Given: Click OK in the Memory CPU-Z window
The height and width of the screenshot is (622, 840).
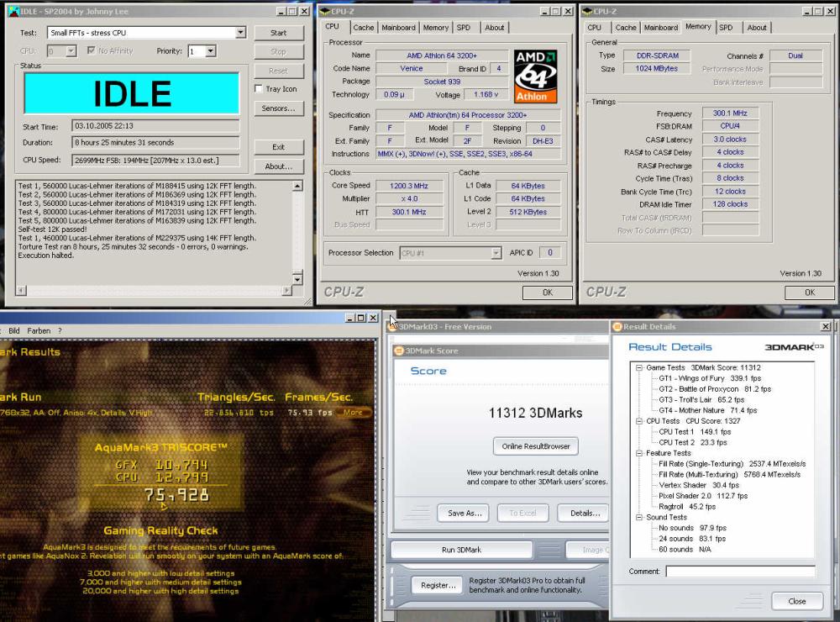Looking at the screenshot, I should click(810, 293).
